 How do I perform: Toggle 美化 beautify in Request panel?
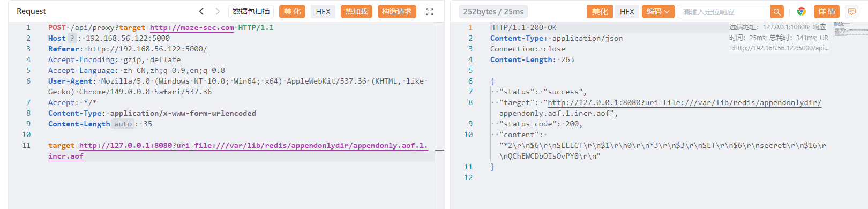tap(292, 11)
